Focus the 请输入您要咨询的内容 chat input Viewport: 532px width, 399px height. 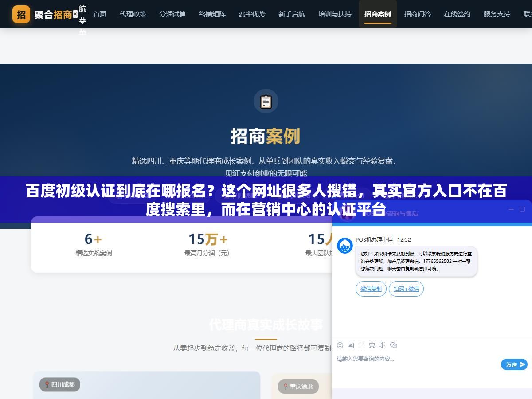click(x=417, y=364)
